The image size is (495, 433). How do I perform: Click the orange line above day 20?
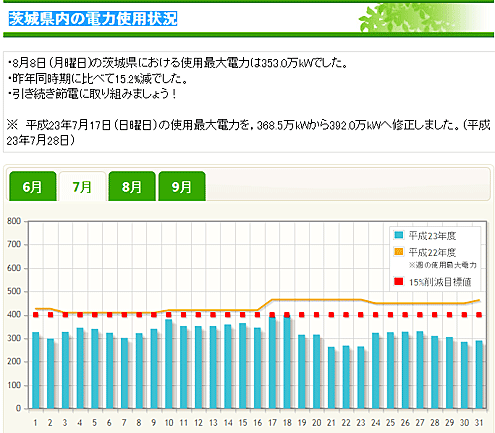(x=317, y=300)
